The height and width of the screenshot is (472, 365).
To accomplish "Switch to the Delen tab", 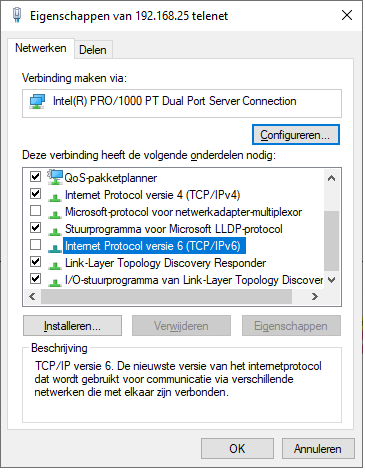I will (93, 50).
